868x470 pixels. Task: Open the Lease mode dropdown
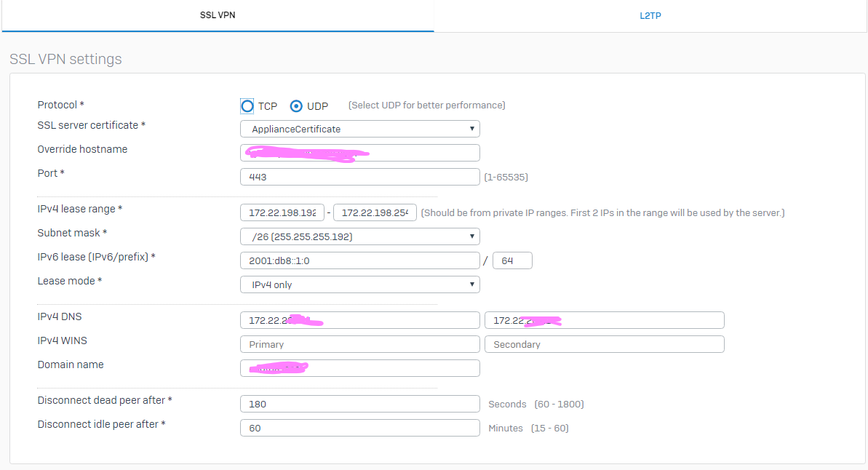359,284
